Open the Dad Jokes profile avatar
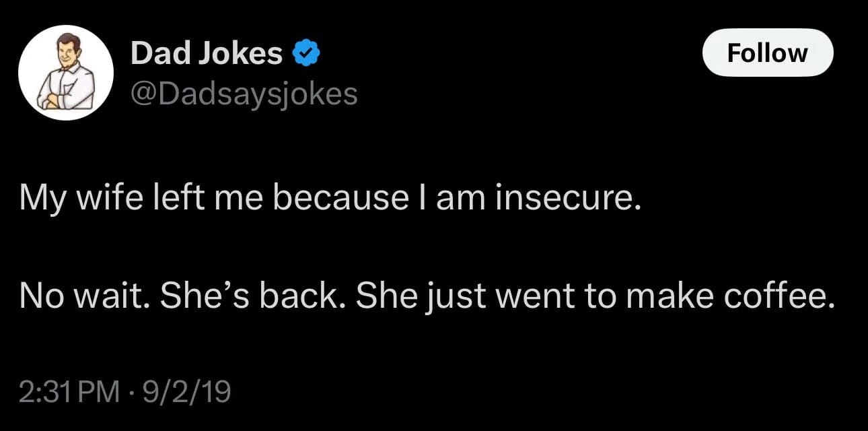The image size is (868, 431). pyautogui.click(x=65, y=72)
